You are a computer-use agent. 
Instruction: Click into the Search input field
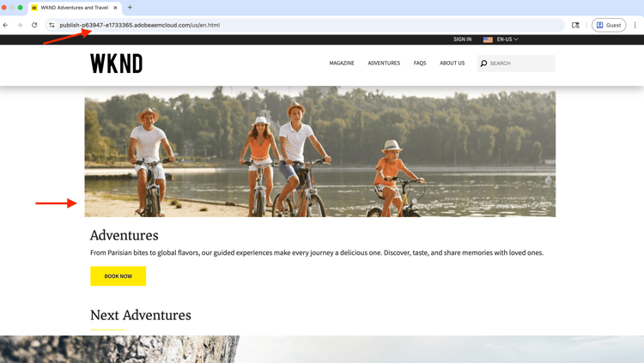click(x=516, y=64)
